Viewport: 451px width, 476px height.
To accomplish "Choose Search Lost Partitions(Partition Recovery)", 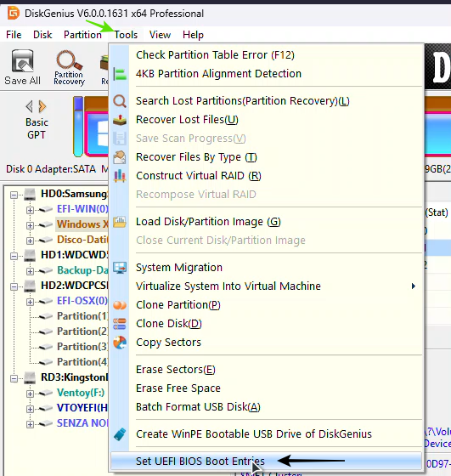I will click(267, 101).
